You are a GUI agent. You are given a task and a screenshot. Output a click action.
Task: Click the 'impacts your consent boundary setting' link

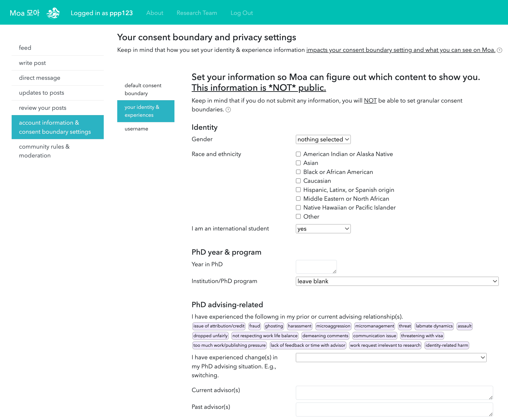coord(401,50)
